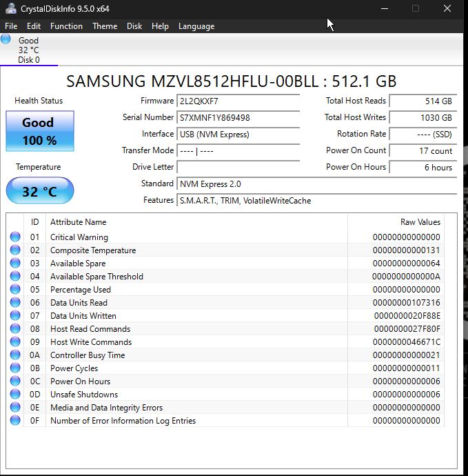Click status orb for Data Units Written row
The height and width of the screenshot is (476, 468).
pos(15,315)
